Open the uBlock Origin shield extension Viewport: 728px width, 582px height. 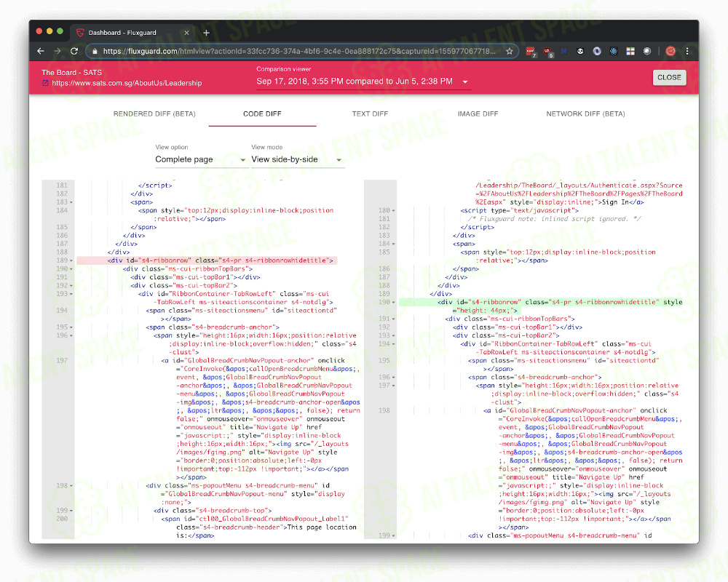[548, 52]
